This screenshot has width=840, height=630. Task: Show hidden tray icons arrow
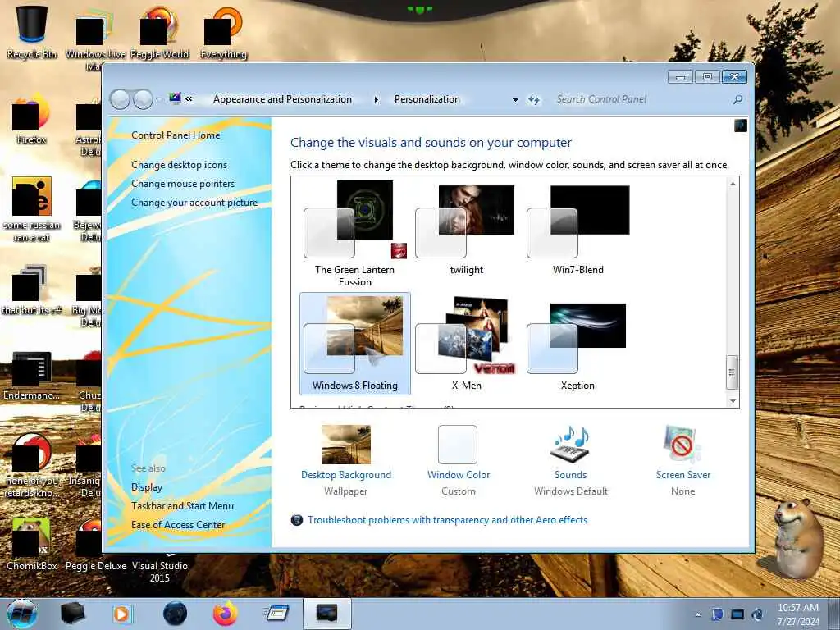(697, 614)
